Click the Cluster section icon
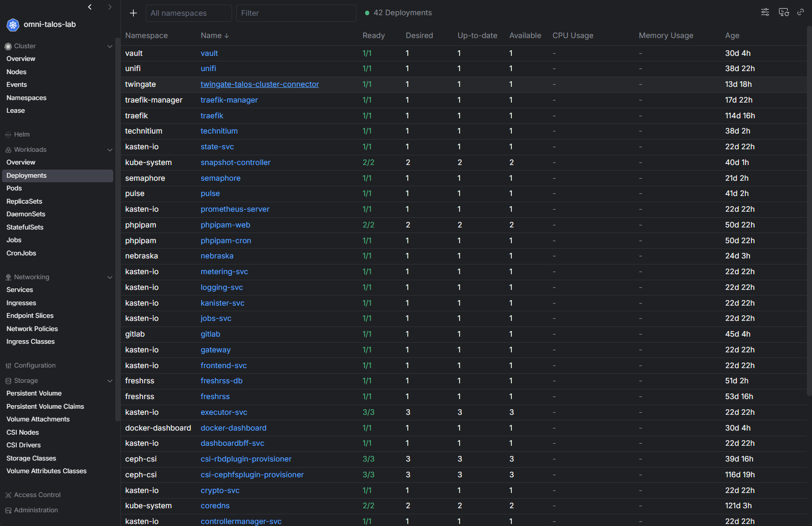The height and width of the screenshot is (526, 812). (8, 46)
